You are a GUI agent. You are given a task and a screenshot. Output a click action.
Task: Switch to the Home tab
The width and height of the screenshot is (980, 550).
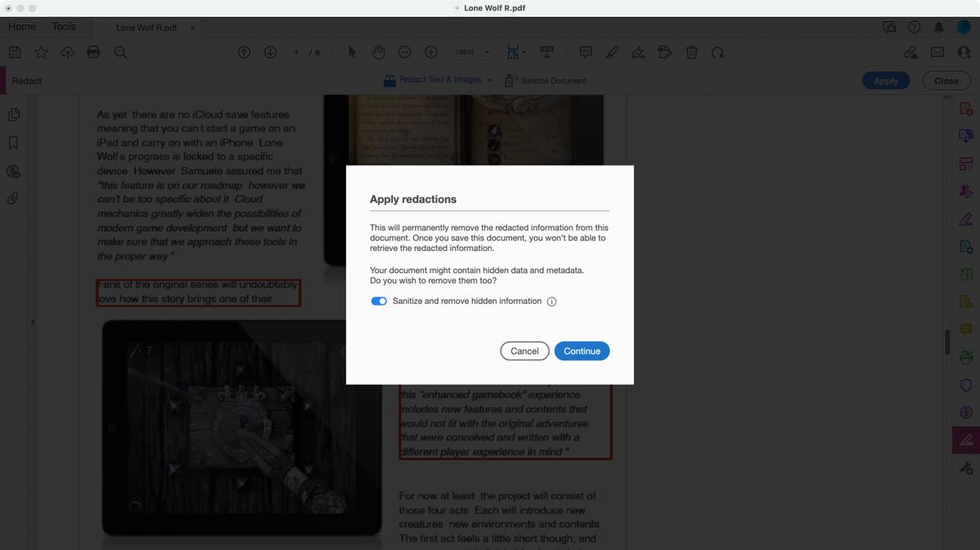(x=21, y=26)
